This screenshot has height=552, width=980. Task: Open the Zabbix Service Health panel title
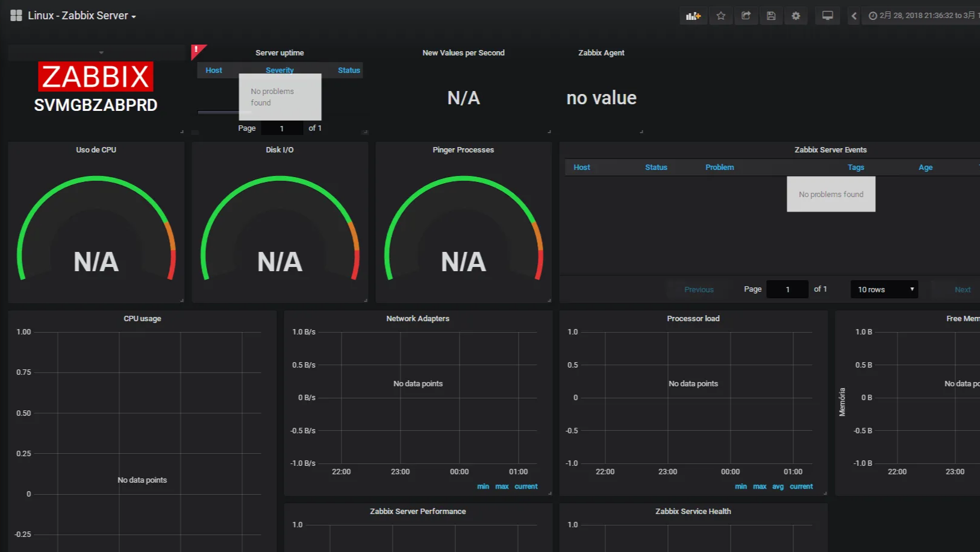693,512
